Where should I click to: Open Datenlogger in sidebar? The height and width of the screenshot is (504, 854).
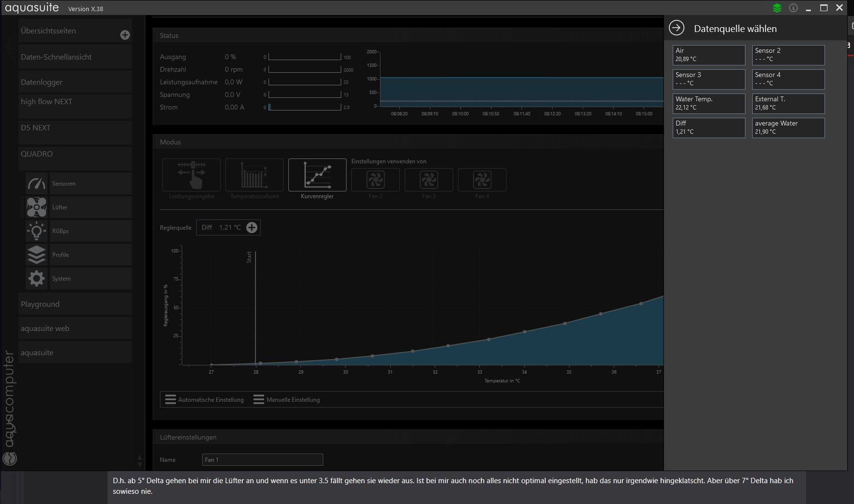click(x=75, y=82)
